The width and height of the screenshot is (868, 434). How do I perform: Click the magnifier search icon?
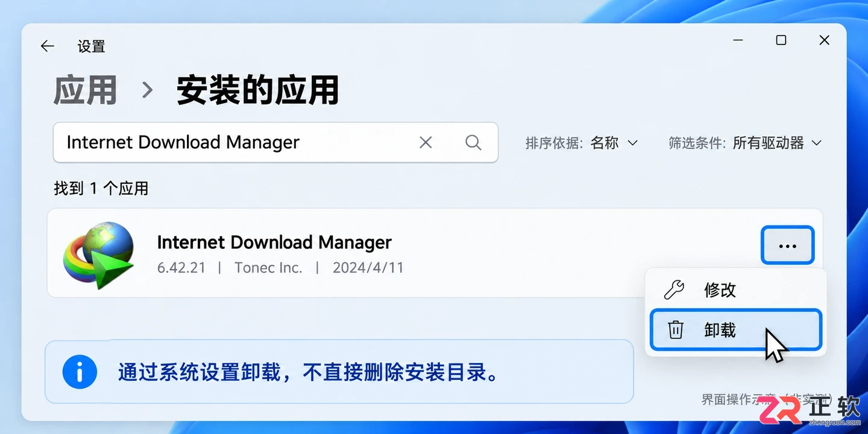click(x=474, y=142)
